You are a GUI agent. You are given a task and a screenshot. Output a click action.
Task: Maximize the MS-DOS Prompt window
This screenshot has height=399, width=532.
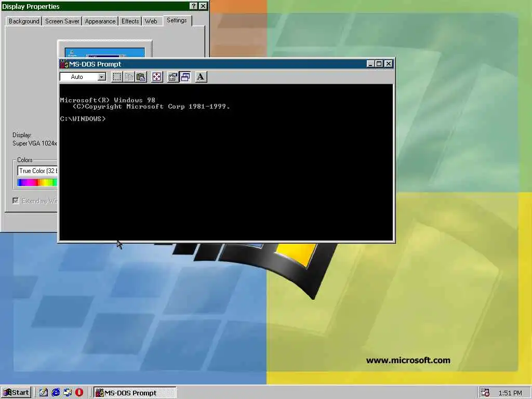tap(379, 64)
